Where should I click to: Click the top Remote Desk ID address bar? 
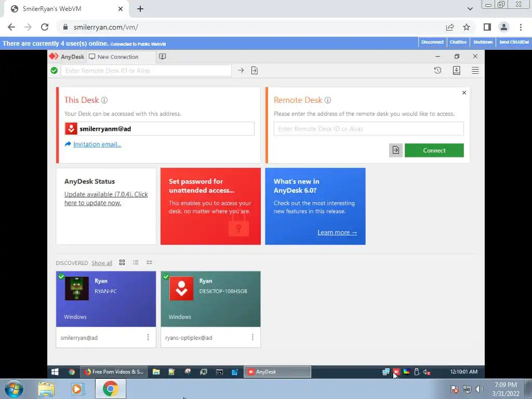click(x=146, y=71)
